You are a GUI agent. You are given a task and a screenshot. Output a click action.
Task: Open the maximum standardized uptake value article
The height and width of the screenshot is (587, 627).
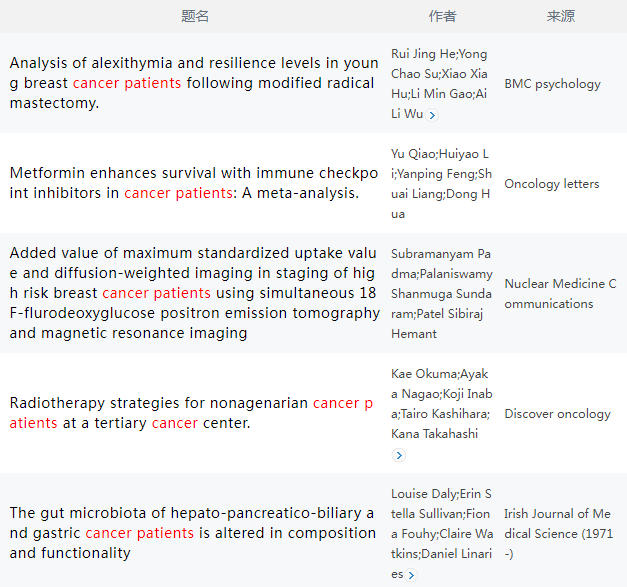tap(194, 293)
